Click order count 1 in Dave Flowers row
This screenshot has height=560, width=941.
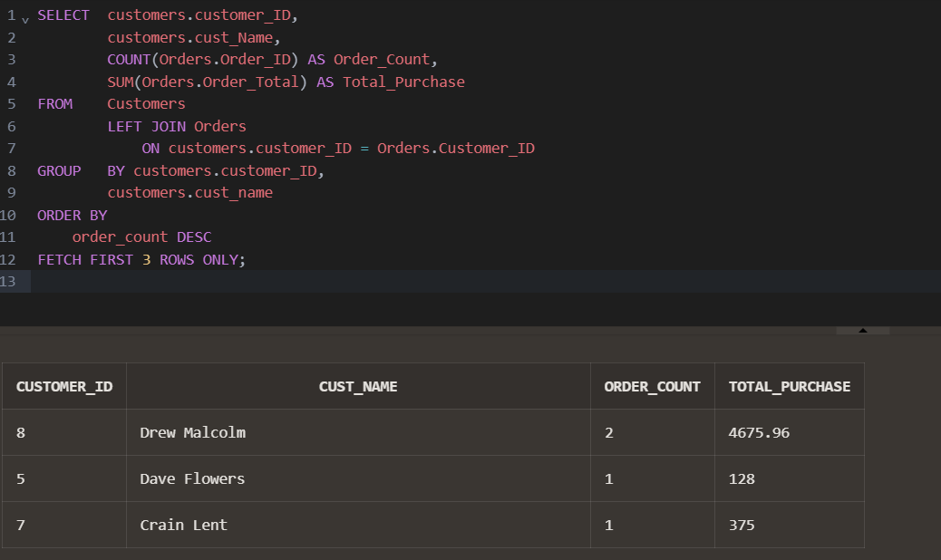pyautogui.click(x=653, y=478)
